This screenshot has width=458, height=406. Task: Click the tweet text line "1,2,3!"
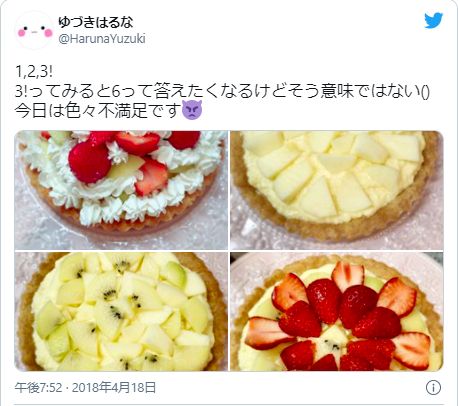[34, 71]
